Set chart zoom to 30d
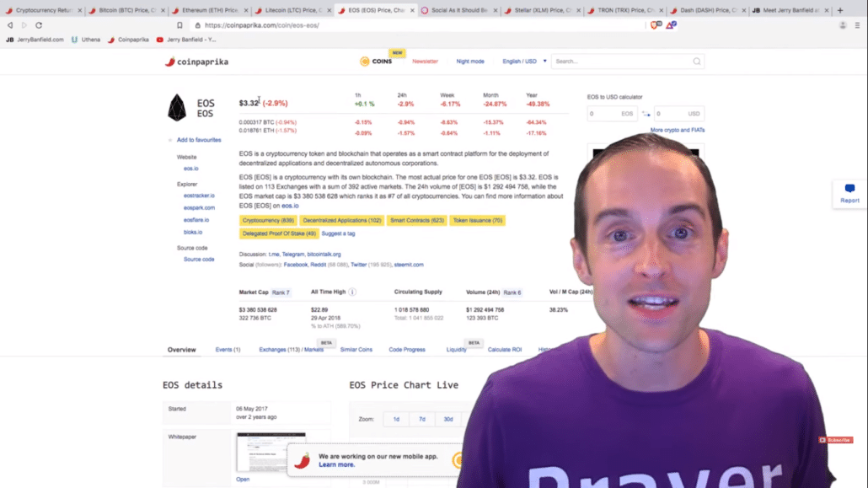Screen dimensions: 868x488 pos(448,420)
